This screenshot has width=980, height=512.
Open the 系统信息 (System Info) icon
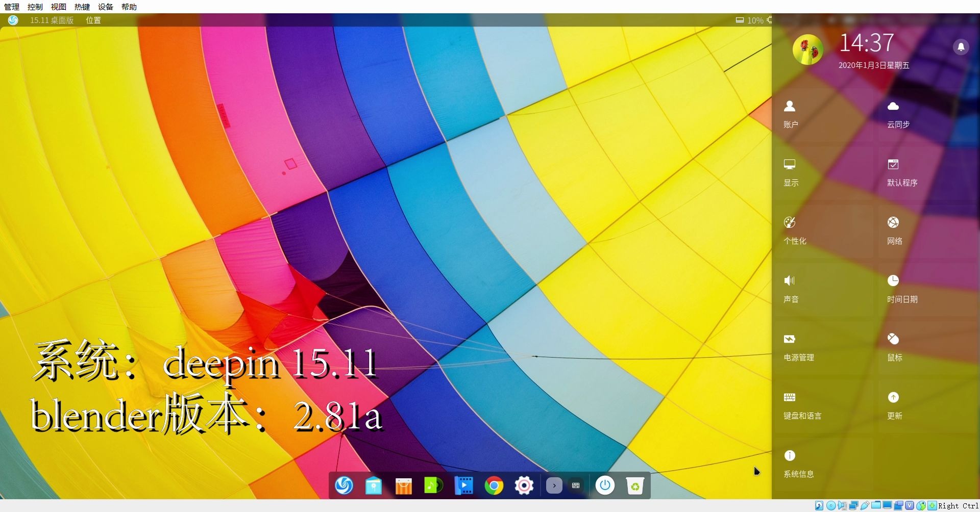(790, 455)
